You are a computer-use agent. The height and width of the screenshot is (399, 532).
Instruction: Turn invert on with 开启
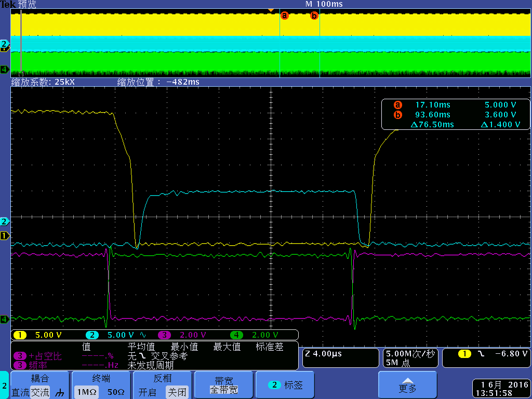(148, 393)
